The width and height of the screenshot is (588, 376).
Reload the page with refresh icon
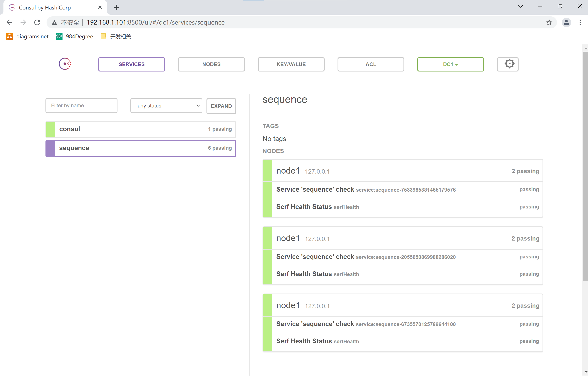pyautogui.click(x=37, y=22)
